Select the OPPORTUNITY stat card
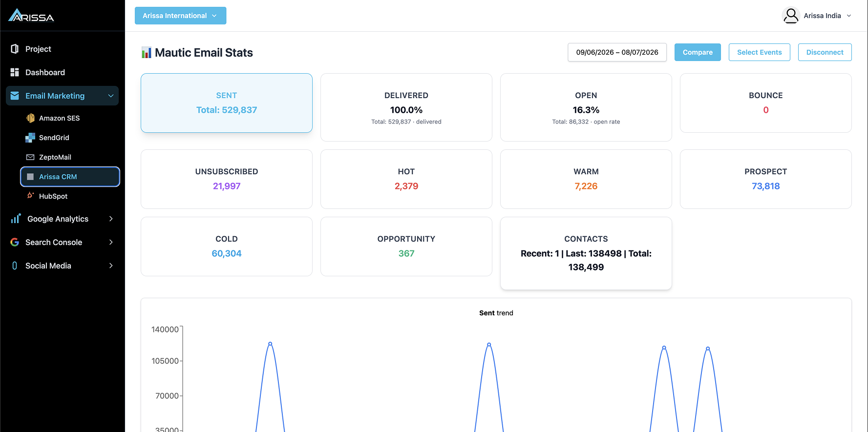The height and width of the screenshot is (432, 868). 406,247
